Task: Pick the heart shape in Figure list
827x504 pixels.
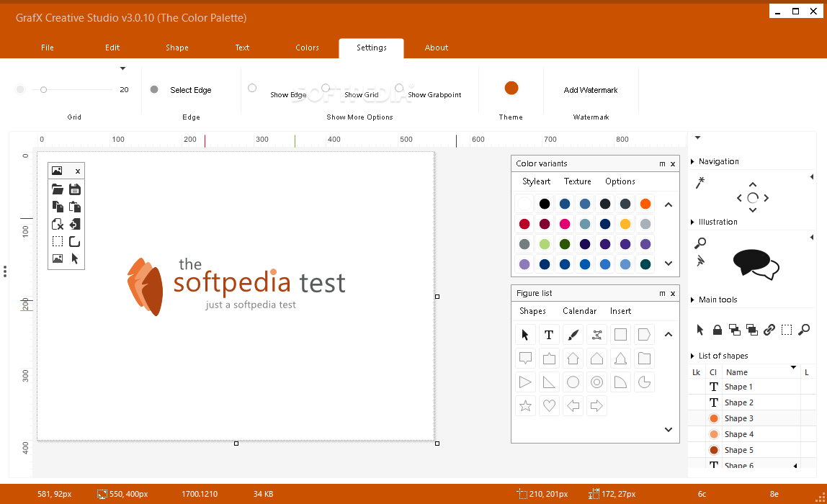Action: (x=549, y=406)
